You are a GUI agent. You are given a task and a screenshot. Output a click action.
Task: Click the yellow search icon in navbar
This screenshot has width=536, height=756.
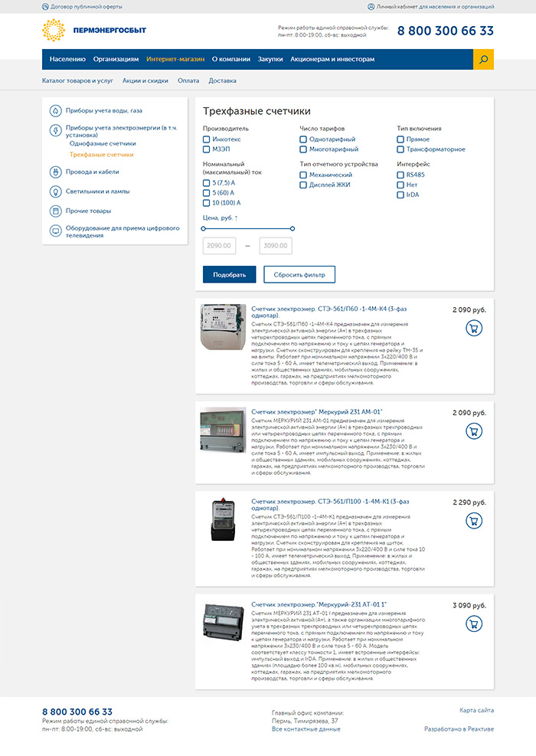tap(483, 59)
